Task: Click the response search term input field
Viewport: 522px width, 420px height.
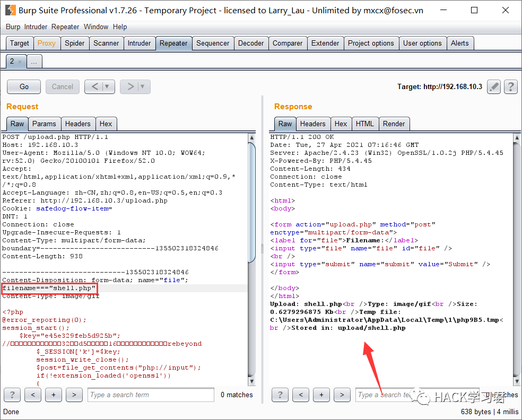Action: click(417, 395)
